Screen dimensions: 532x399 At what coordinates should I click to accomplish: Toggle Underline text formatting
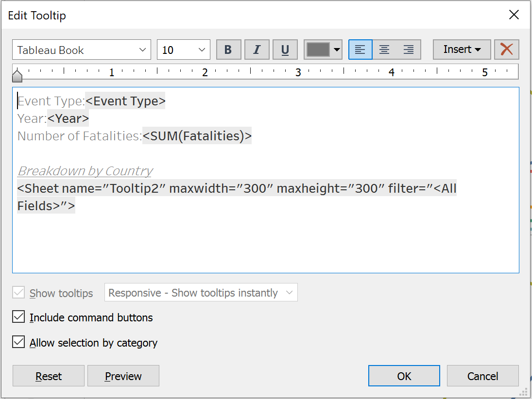click(x=285, y=50)
